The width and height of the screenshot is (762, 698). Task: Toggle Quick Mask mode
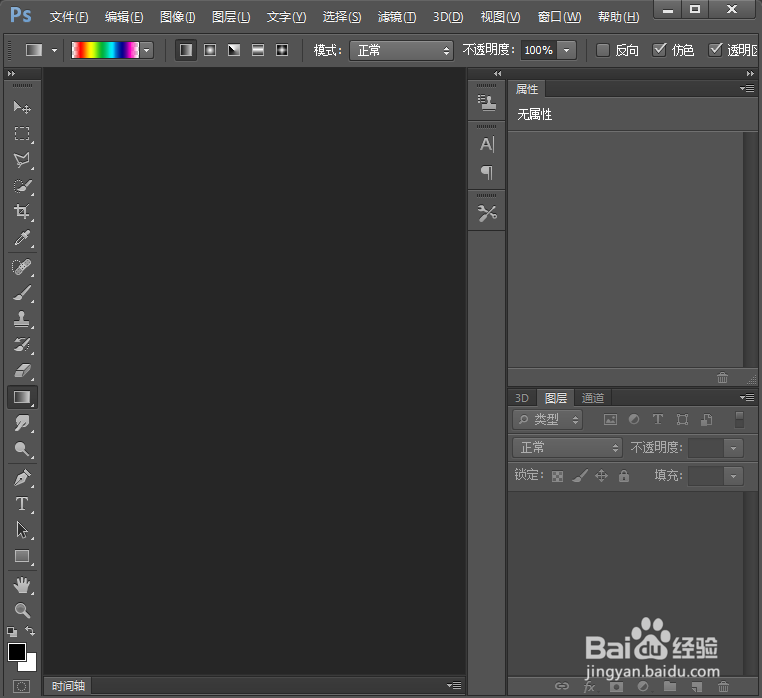tap(21, 686)
